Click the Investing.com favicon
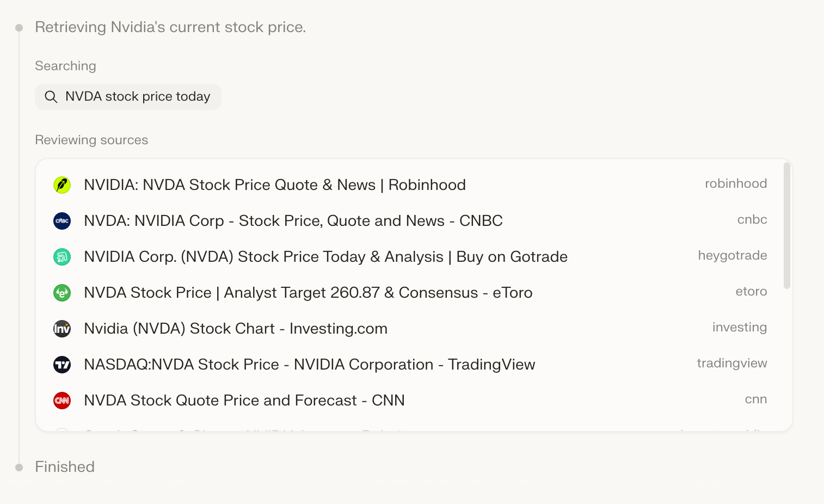The height and width of the screenshot is (504, 824). (x=62, y=329)
